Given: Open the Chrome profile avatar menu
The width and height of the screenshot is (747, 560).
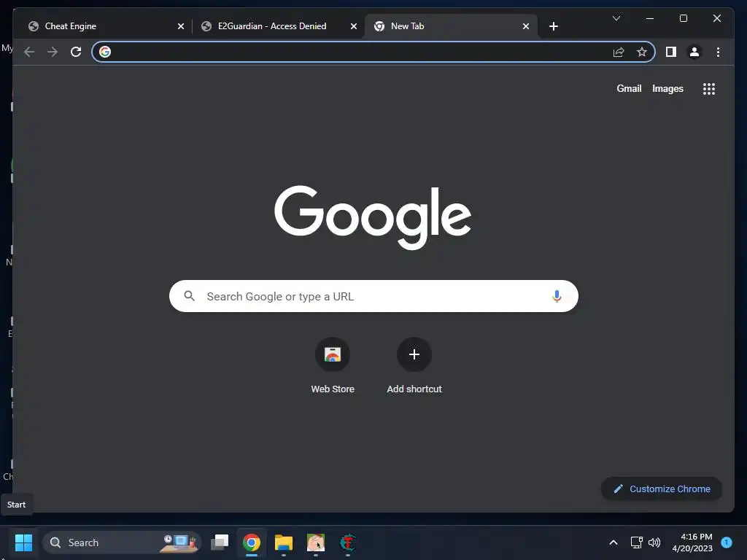Looking at the screenshot, I should click(694, 52).
